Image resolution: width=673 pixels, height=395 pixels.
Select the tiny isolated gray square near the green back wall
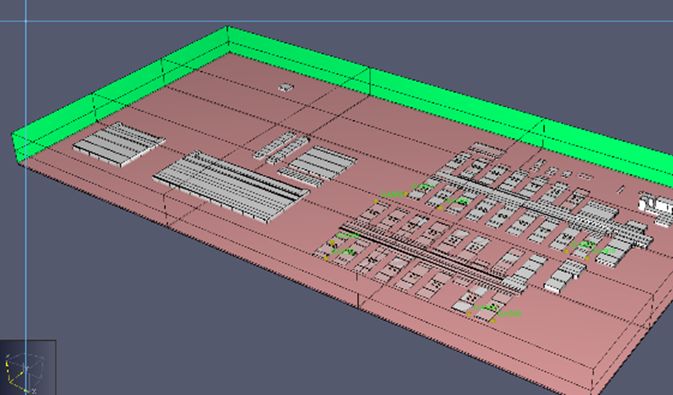click(x=286, y=87)
